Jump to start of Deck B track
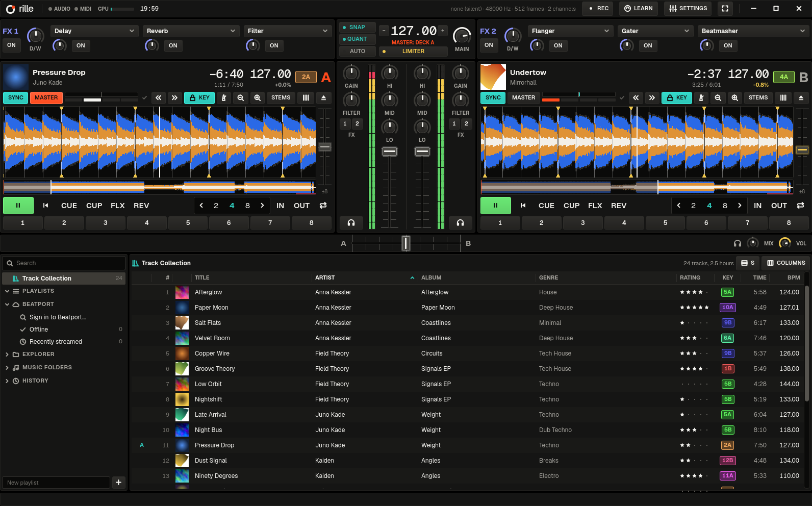The image size is (812, 506). point(523,206)
